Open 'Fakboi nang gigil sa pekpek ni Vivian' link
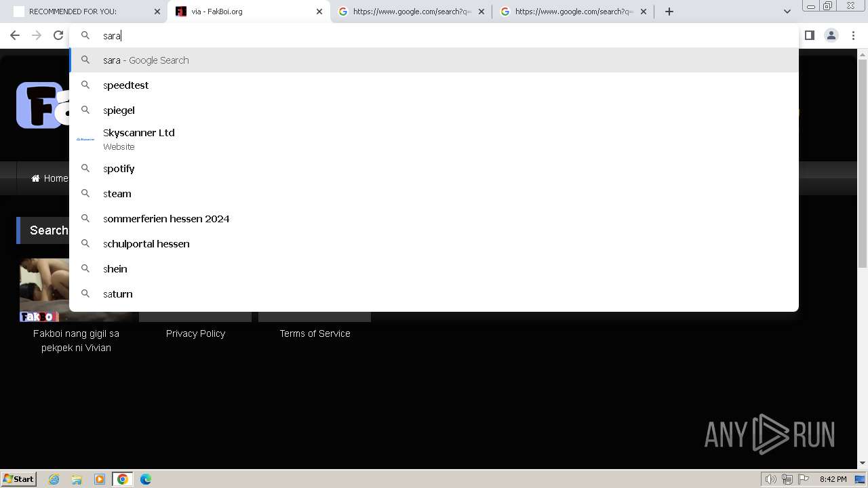 coord(76,341)
